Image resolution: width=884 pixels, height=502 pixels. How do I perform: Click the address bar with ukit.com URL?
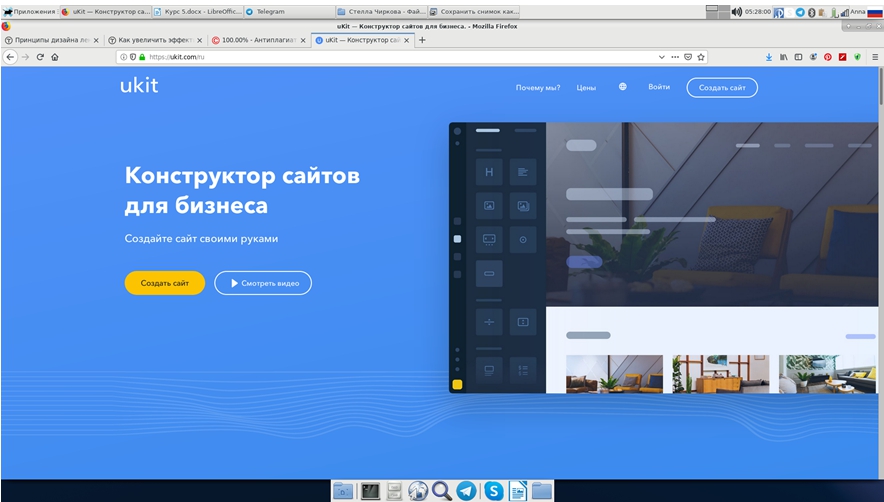[x=400, y=57]
